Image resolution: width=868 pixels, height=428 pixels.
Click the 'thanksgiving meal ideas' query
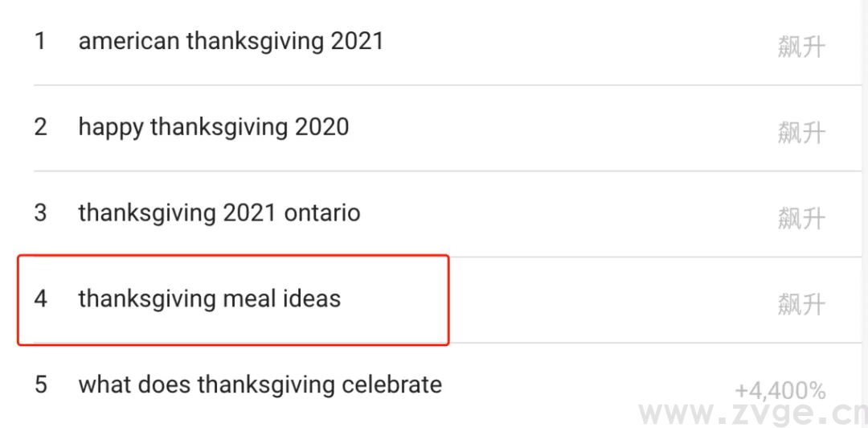coord(209,299)
